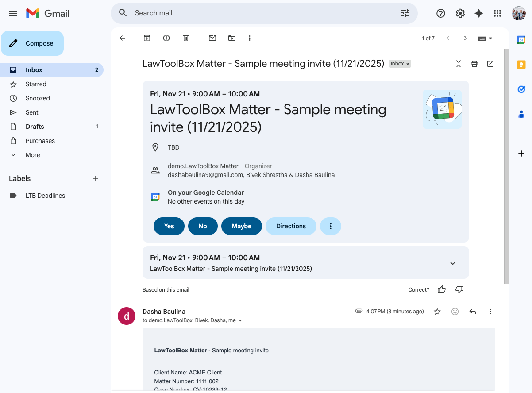The width and height of the screenshot is (532, 393).
Task: Add emoji reaction to the message
Action: point(455,312)
